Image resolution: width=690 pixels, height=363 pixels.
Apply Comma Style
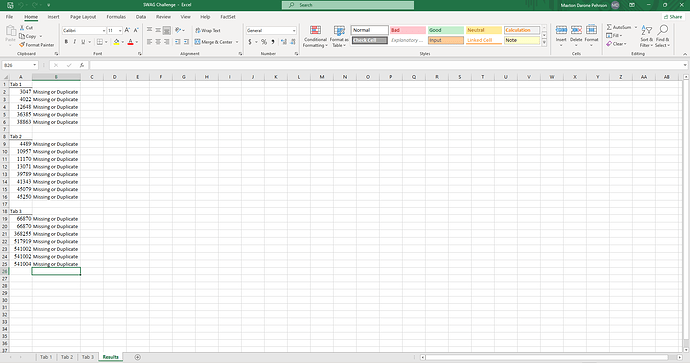point(273,42)
